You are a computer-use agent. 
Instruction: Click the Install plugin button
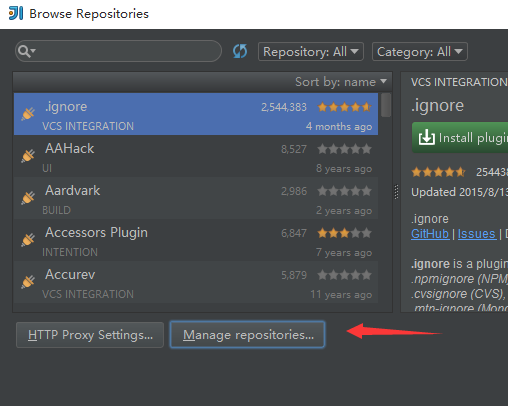[460, 138]
